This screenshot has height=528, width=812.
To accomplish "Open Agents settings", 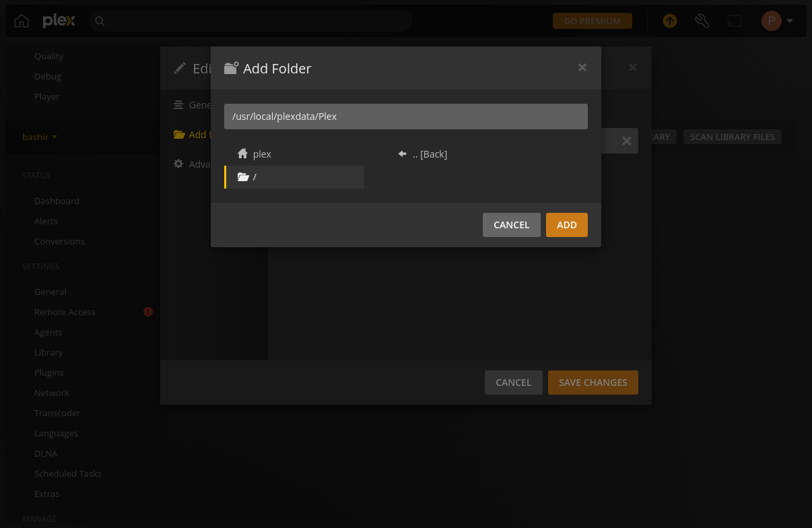I will pyautogui.click(x=48, y=332).
